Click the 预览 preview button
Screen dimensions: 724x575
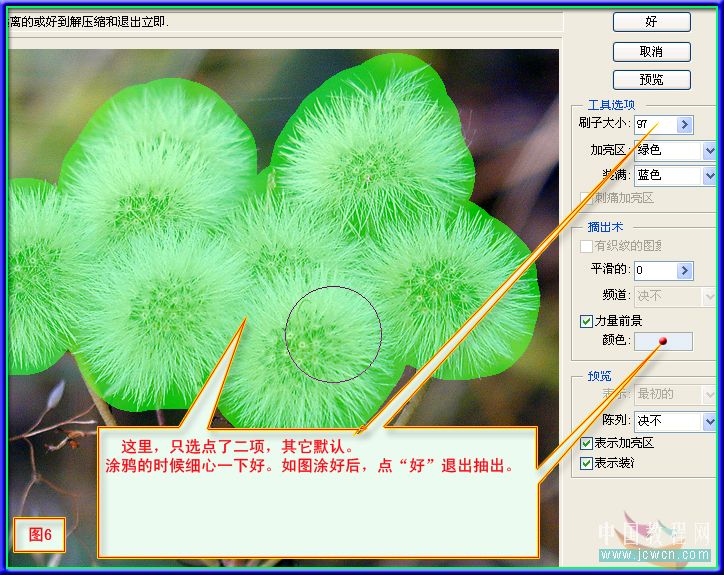pyautogui.click(x=652, y=80)
